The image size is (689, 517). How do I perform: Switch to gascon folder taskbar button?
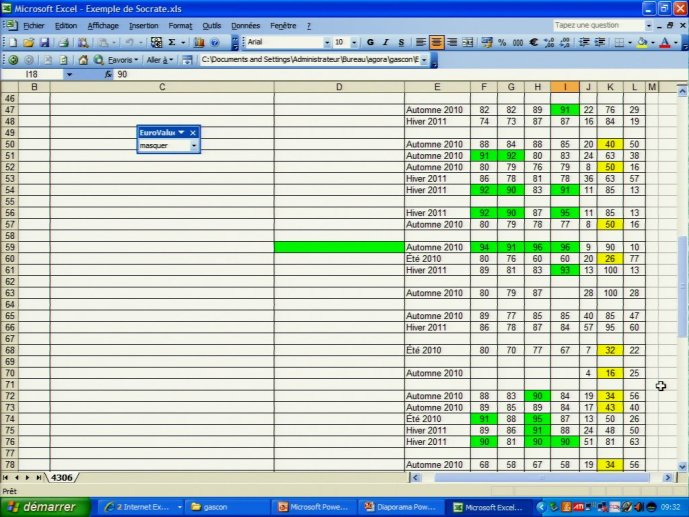[226, 507]
